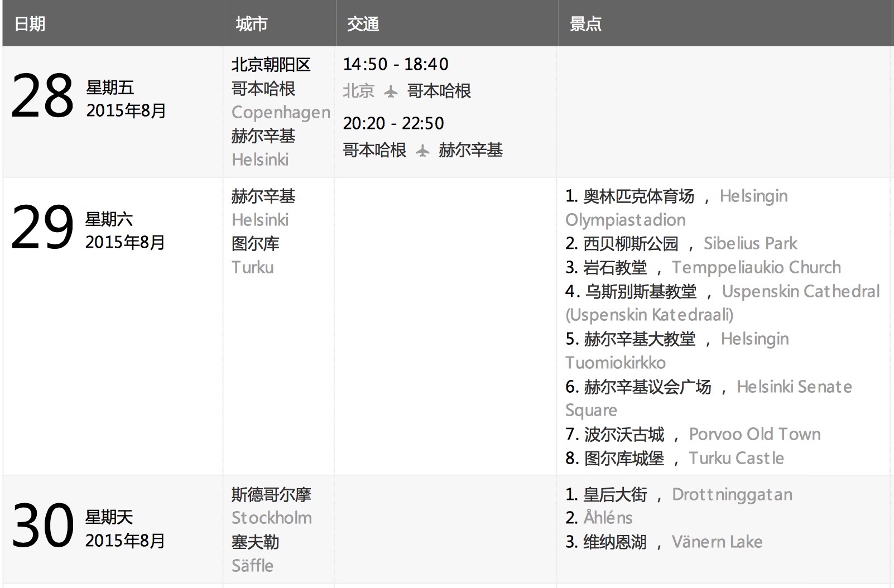This screenshot has height=588, width=894.
Task: Open attraction 奥林匹克体育场
Action: click(639, 196)
